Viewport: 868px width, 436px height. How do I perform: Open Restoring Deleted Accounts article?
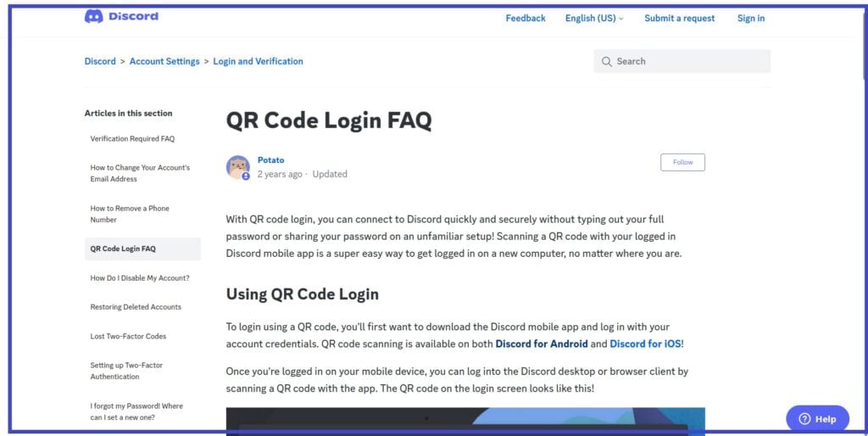pos(136,307)
